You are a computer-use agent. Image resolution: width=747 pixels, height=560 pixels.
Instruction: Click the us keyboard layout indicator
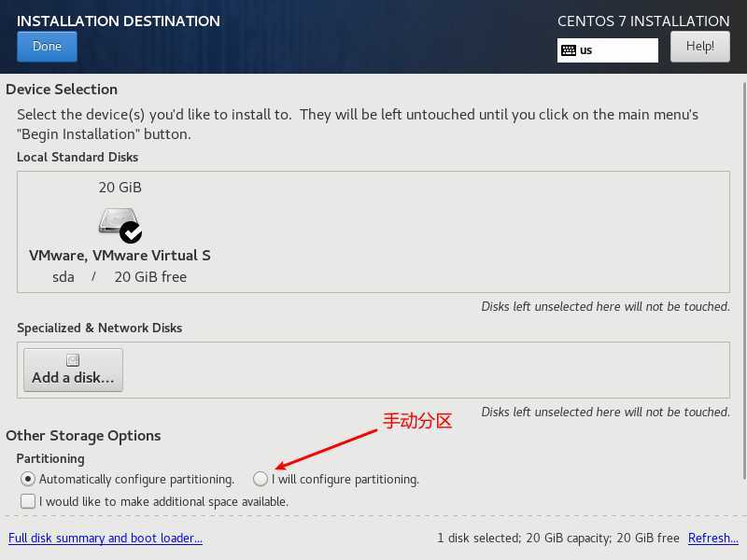[x=608, y=50]
